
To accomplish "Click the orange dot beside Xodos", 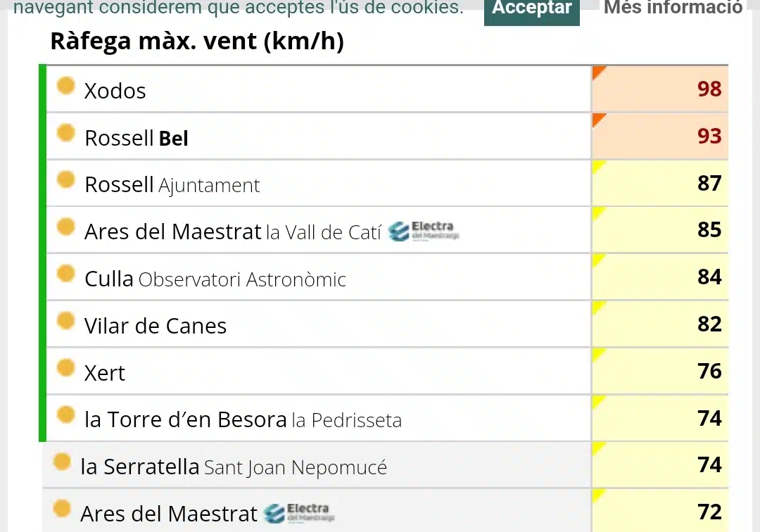I will click(x=66, y=86).
